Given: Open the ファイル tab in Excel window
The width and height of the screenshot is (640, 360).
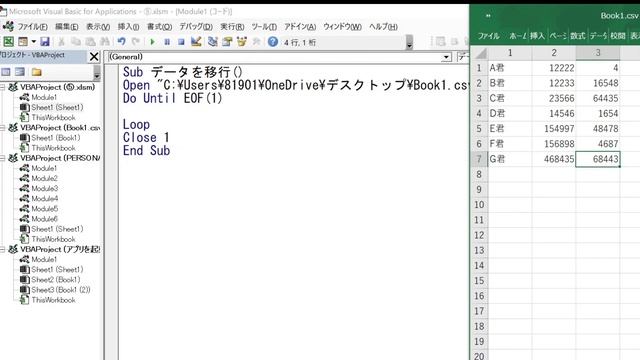Looking at the screenshot, I should point(489,36).
